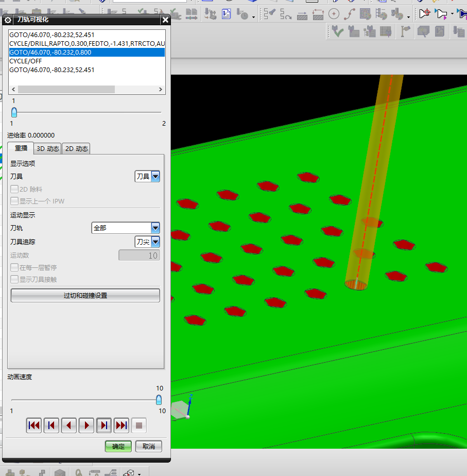Image resolution: width=467 pixels, height=476 pixels.
Task: Click the 动画速度 slider handle
Action: coord(159,400)
